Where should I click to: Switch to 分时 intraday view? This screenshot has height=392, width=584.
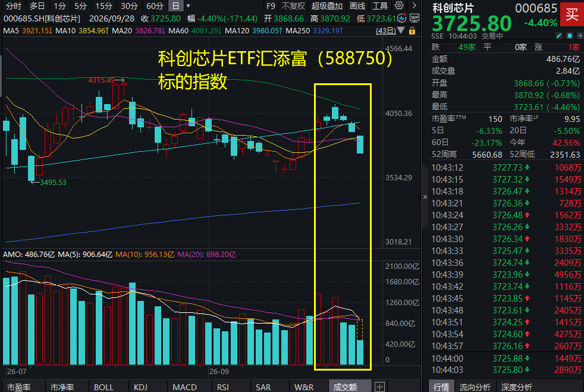(x=14, y=6)
